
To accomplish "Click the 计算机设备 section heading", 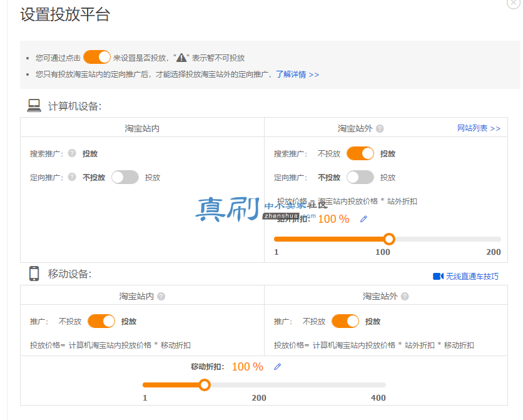I will [74, 106].
